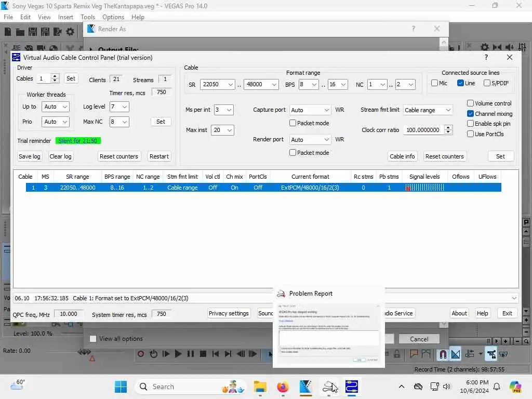
Task: Open the Max inst dropdown
Action: (x=222, y=130)
